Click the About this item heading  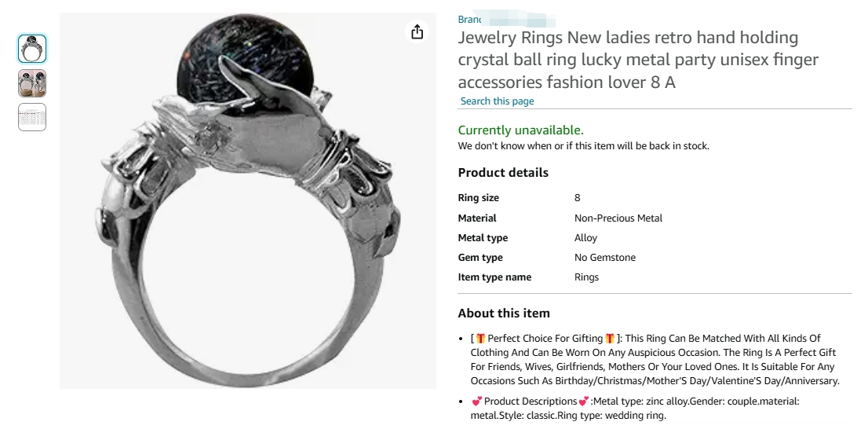(504, 313)
